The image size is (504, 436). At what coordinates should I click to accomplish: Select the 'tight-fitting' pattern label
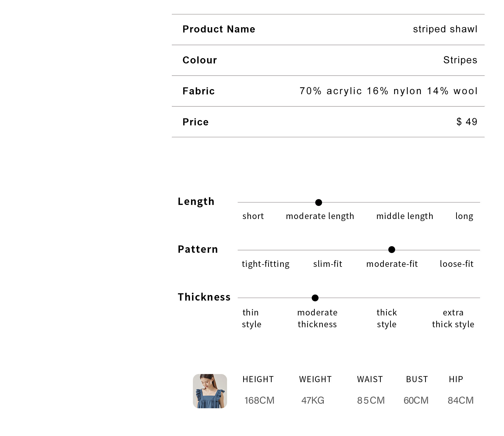[266, 264]
